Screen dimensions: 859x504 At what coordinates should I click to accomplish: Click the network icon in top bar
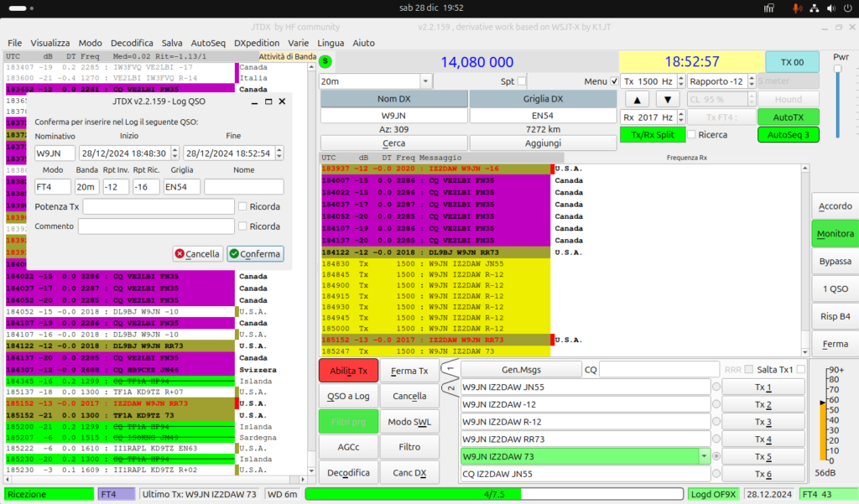tap(814, 8)
